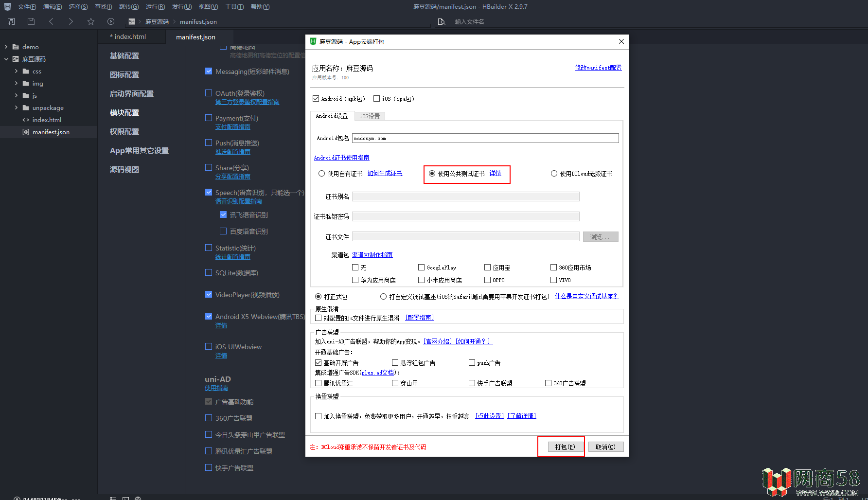Click the bookmark star toolbar icon
This screenshot has height=500, width=868.
pos(91,21)
